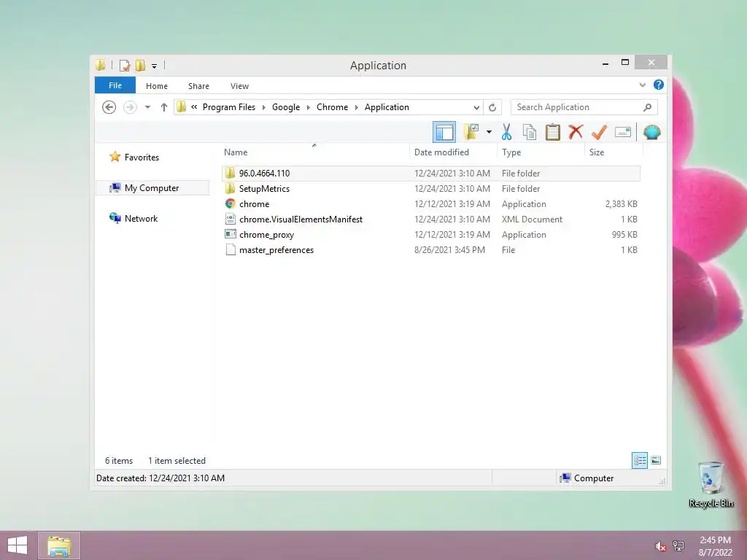The height and width of the screenshot is (560, 747).
Task: Click Application breadcrumb segment
Action: click(387, 107)
